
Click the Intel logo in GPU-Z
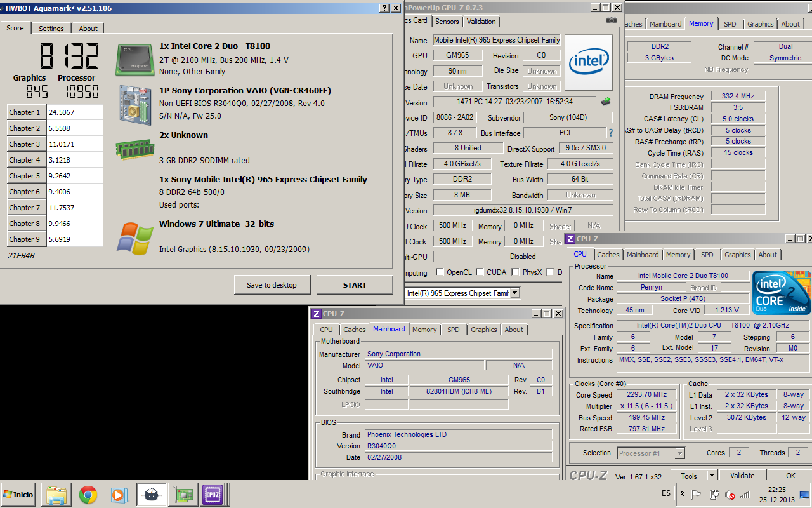[589, 62]
